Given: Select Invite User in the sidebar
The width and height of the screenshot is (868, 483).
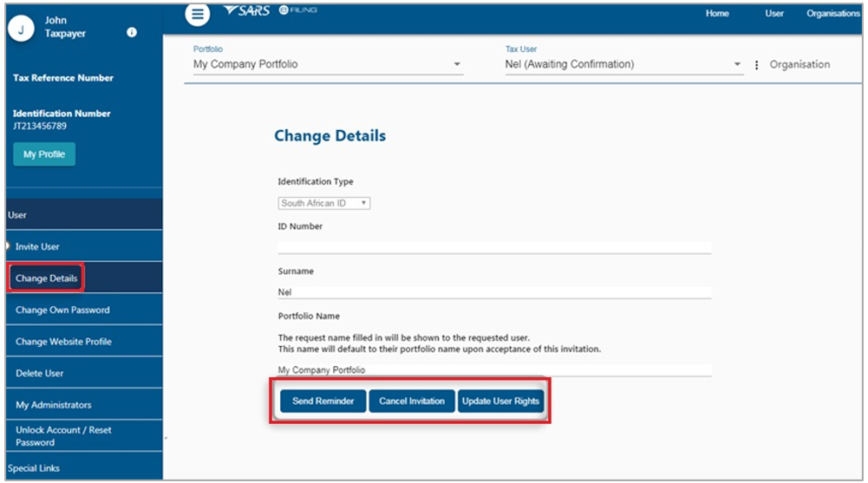Looking at the screenshot, I should point(84,246).
